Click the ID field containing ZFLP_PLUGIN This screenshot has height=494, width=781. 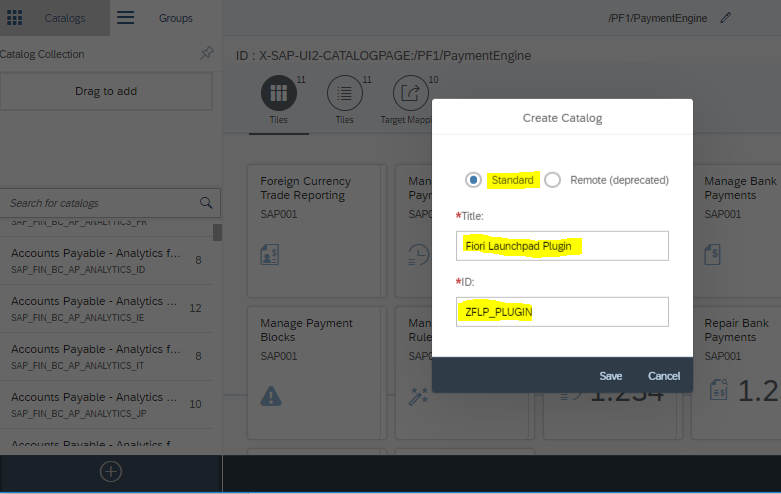[561, 312]
